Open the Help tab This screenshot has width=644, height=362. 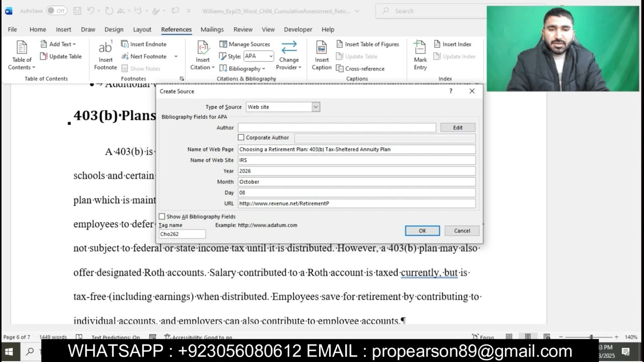coord(328,30)
